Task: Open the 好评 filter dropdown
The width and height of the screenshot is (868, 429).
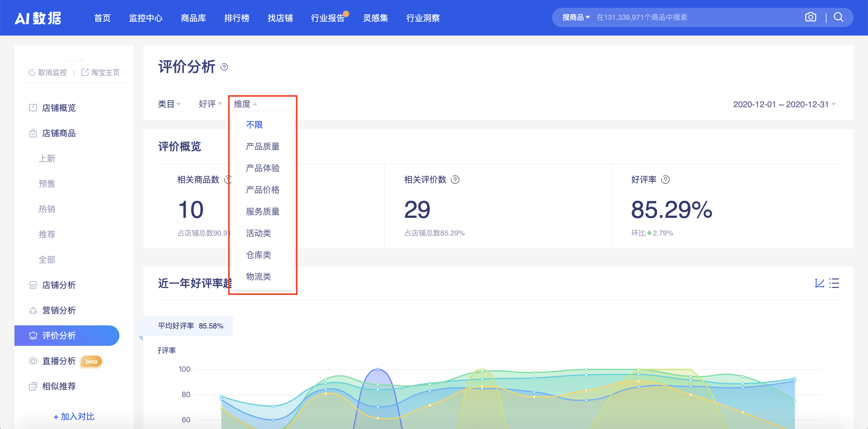Action: point(210,104)
